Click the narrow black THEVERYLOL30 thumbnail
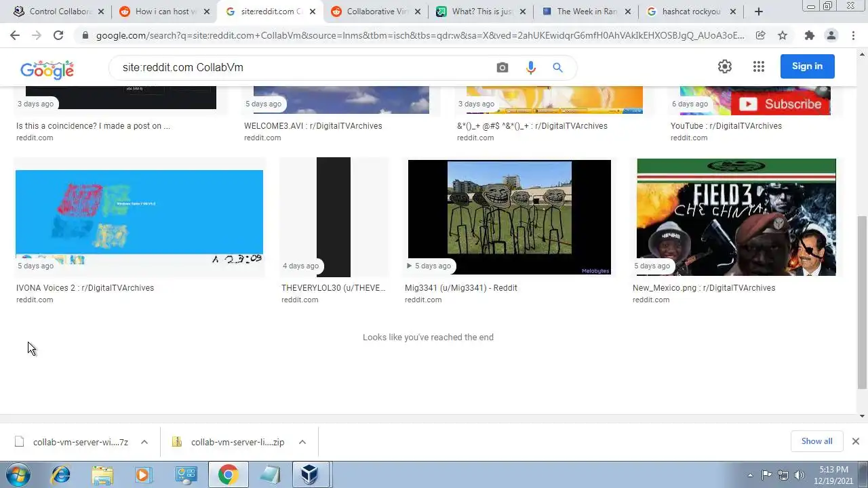 pos(334,217)
